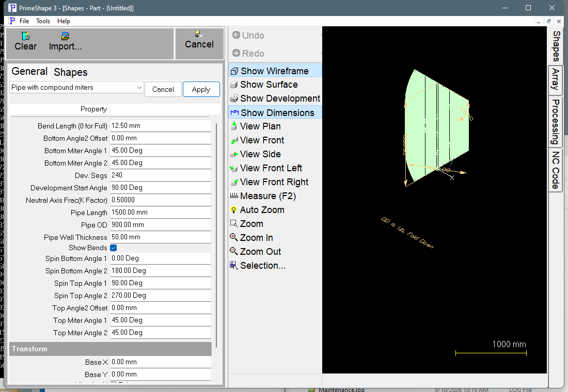The height and width of the screenshot is (392, 568).
Task: Click the large Cancel toolbar icon
Action: [199, 35]
